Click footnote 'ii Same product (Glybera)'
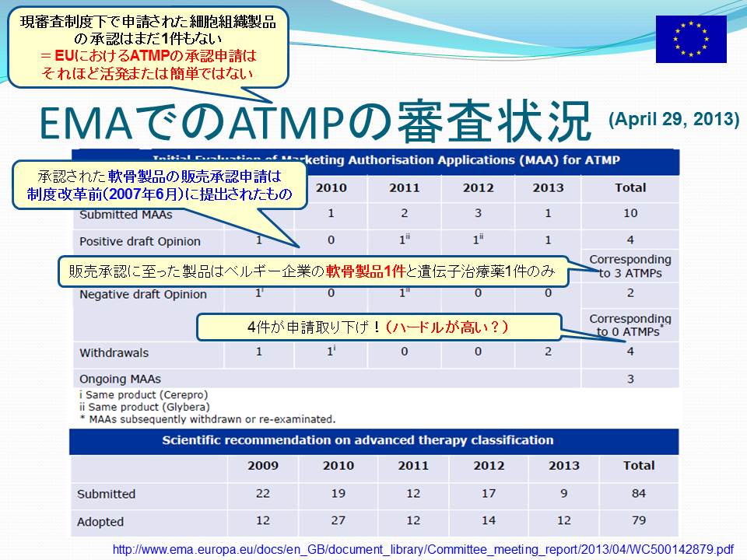Screen dimensions: 747x560 [x=145, y=407]
